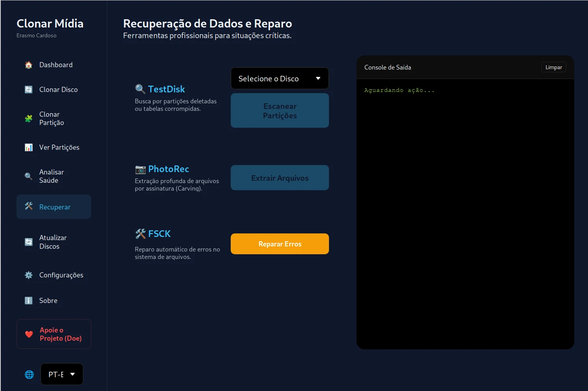
Task: Expand the PT language selector
Action: point(62,374)
